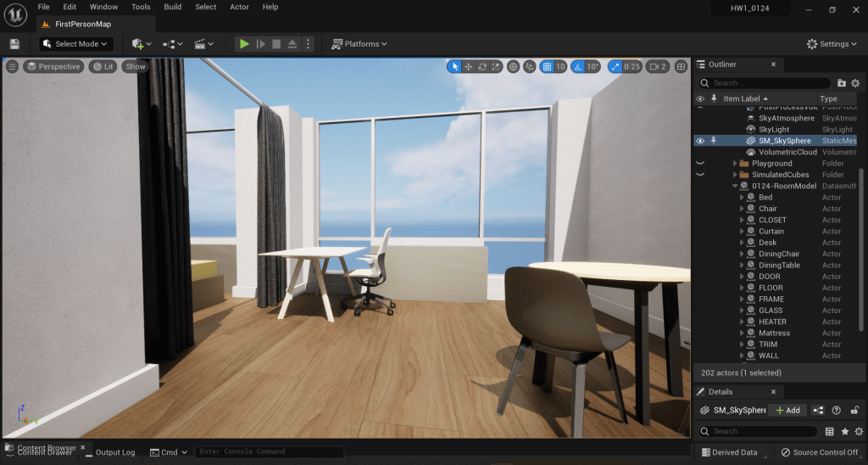Click the favorites star in Details
The height and width of the screenshot is (465, 868).
(x=845, y=431)
